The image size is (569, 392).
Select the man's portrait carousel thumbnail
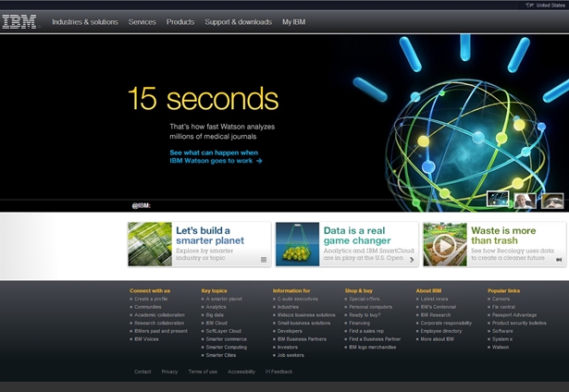tap(525, 201)
